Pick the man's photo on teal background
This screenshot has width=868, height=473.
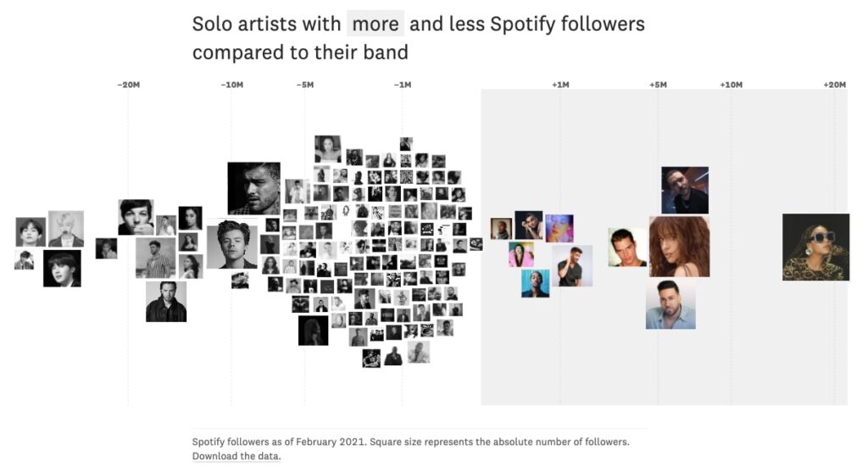click(x=535, y=283)
